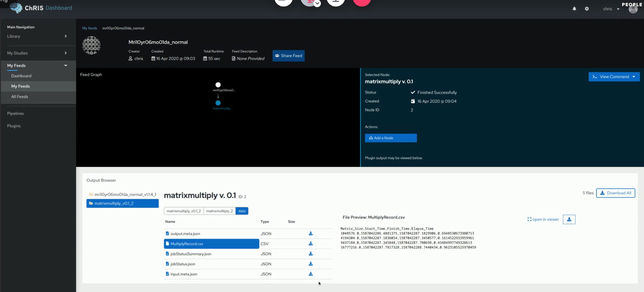Click matrixmultiply_v0.1_2 breadcrumb tab
This screenshot has width=644, height=292.
pos(184,211)
